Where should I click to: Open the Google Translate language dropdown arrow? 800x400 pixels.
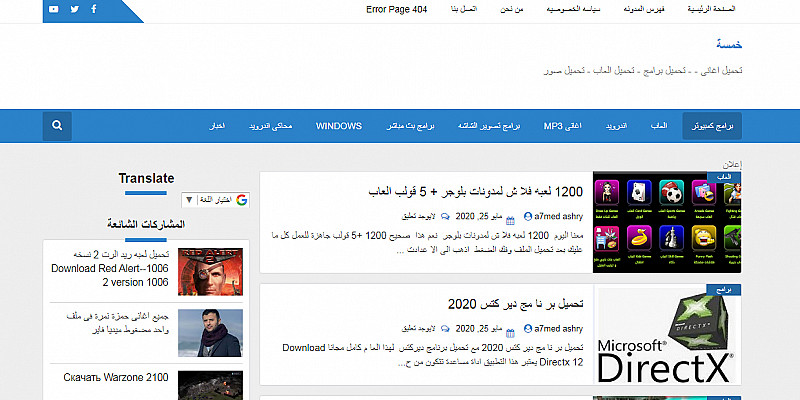click(x=189, y=199)
